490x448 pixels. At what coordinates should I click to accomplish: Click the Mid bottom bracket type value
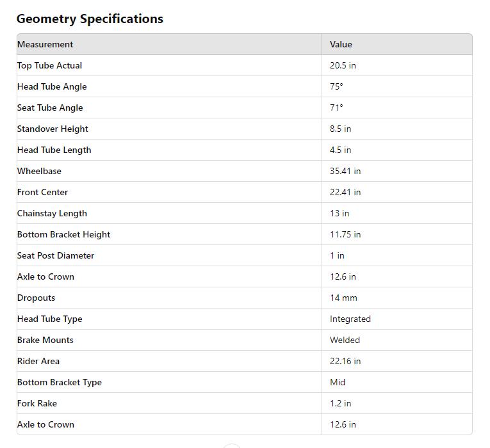coord(338,382)
